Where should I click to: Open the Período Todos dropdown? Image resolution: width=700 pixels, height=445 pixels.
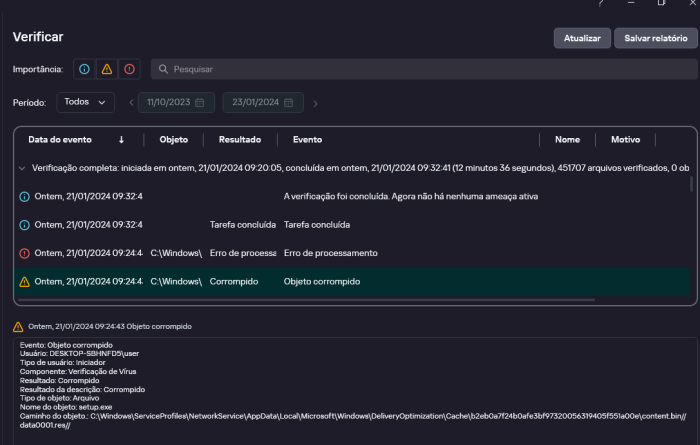(x=85, y=102)
